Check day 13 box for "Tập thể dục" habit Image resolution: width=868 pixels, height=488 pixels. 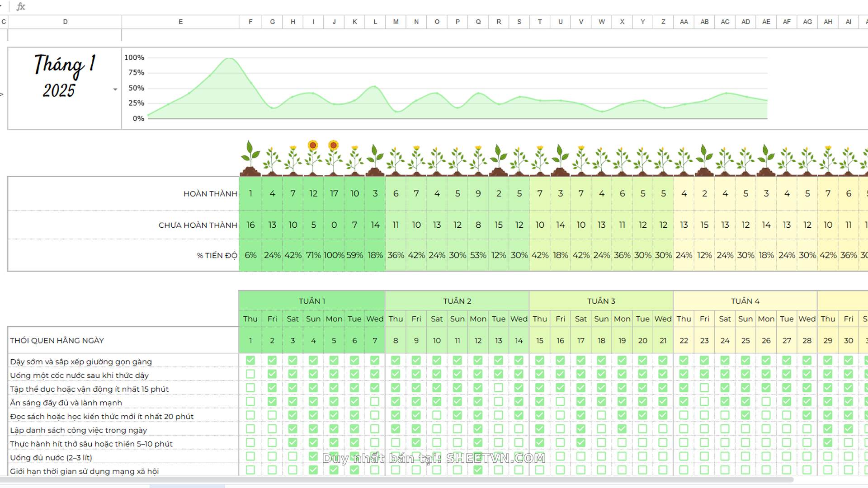click(498, 388)
